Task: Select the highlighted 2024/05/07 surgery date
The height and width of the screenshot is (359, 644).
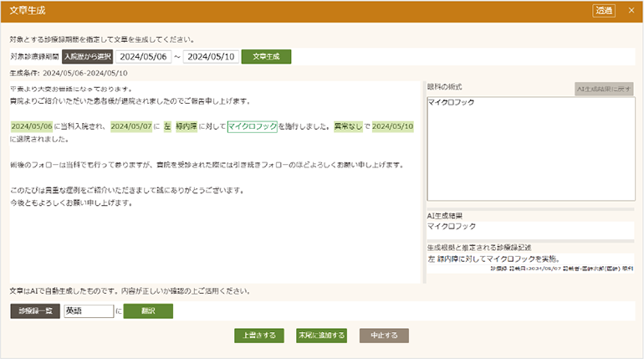Action: pos(130,126)
